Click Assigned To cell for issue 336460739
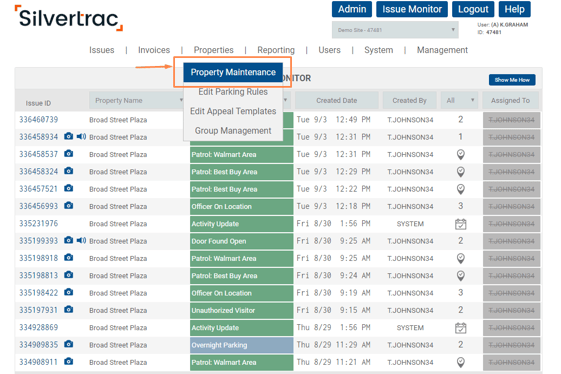 coord(511,120)
